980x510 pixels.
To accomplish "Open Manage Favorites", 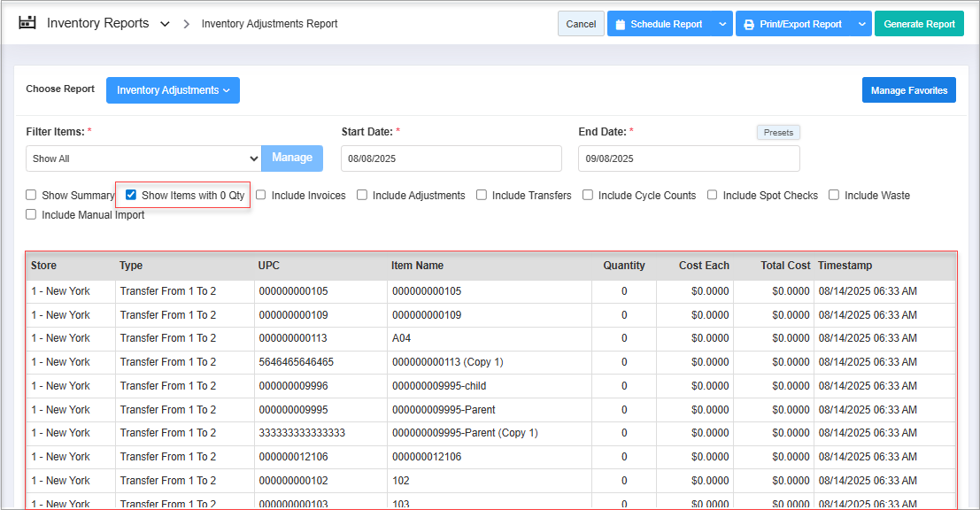I will click(908, 90).
